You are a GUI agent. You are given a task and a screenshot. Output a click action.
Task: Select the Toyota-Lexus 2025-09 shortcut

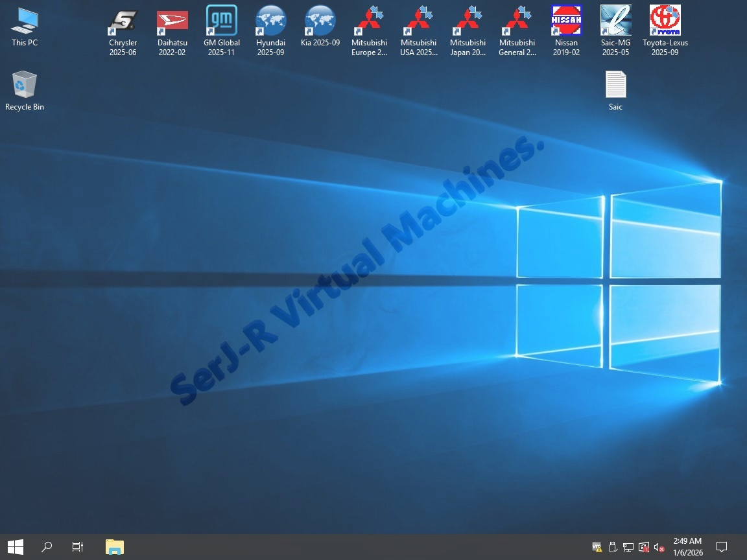coord(665,21)
